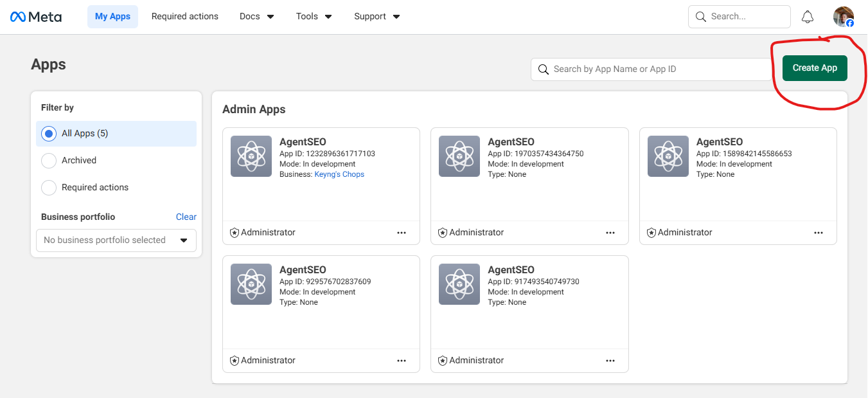This screenshot has height=398, width=868.
Task: Open the notifications bell
Action: tap(808, 17)
